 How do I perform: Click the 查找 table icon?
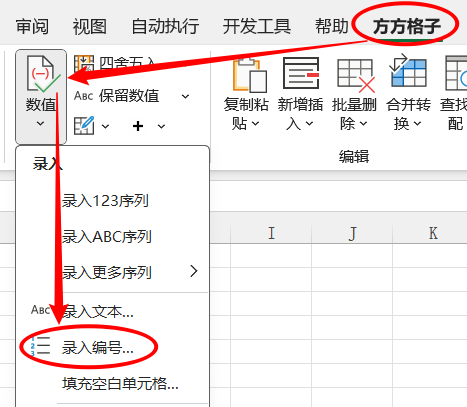tap(456, 73)
